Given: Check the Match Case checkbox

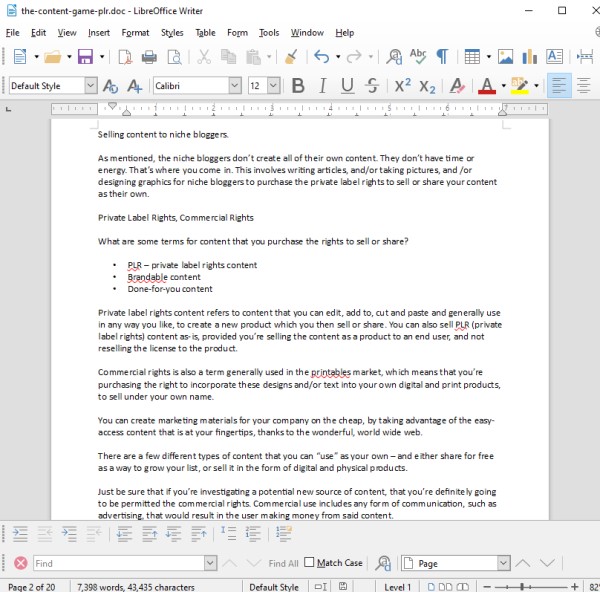Looking at the screenshot, I should click(x=309, y=562).
